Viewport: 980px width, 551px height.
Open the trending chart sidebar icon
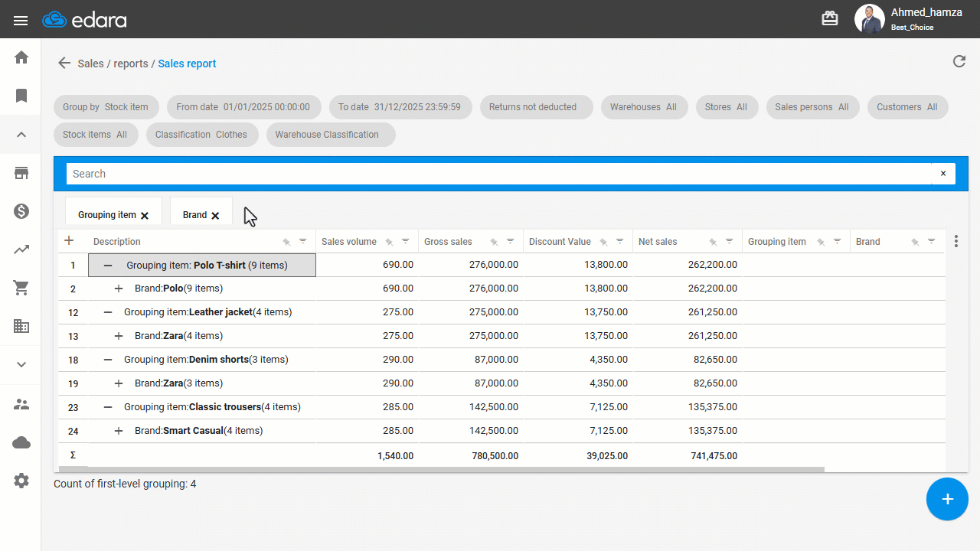(x=21, y=249)
